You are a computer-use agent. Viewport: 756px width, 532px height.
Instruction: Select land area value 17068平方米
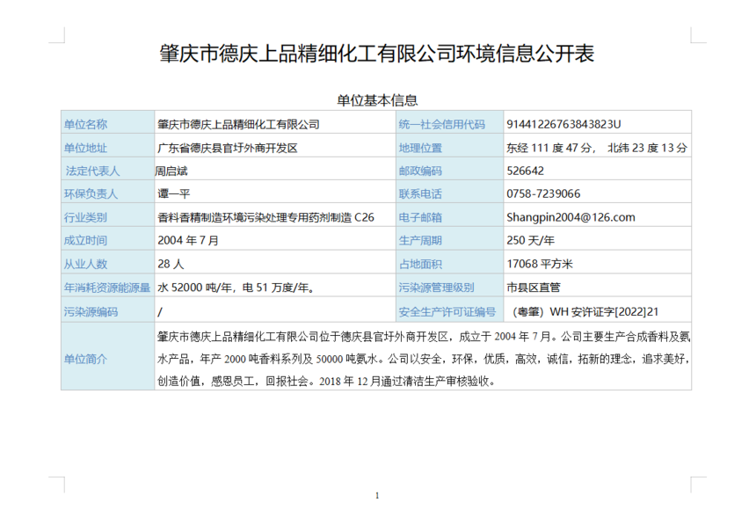(x=540, y=265)
